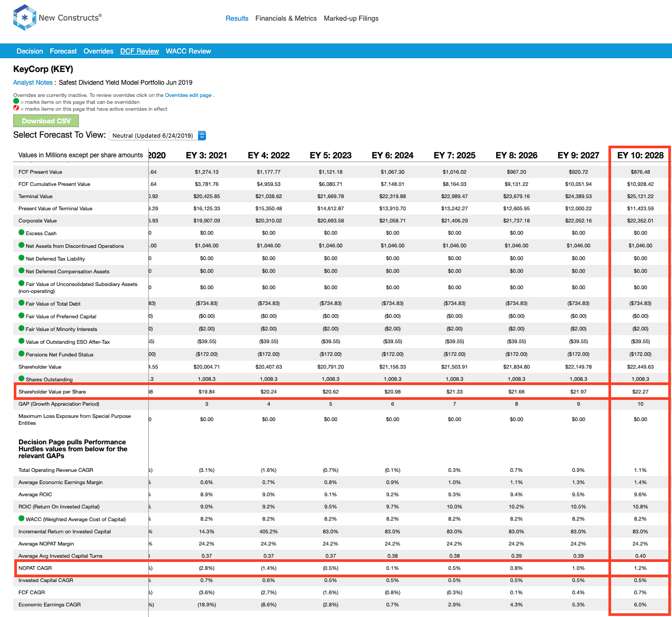Click green dot beside Net Assets from Discontinued Operations
The width and height of the screenshot is (672, 617).
22,245
